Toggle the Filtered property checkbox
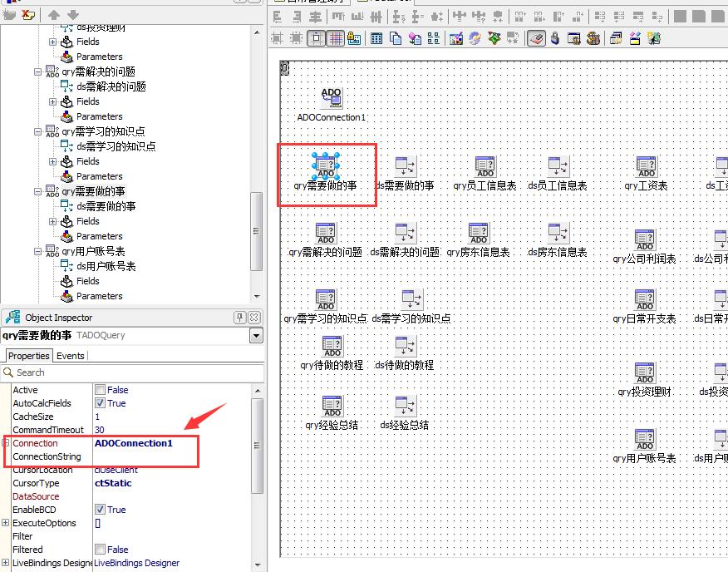Image resolution: width=728 pixels, height=572 pixels. [x=100, y=550]
